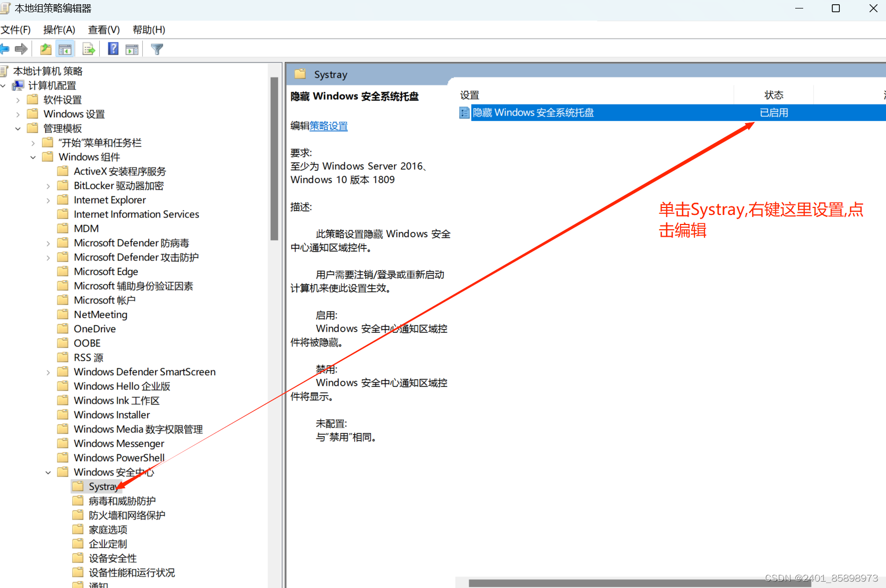This screenshot has width=886, height=588.
Task: Click the 计算机配置 computer icon
Action: 19,85
